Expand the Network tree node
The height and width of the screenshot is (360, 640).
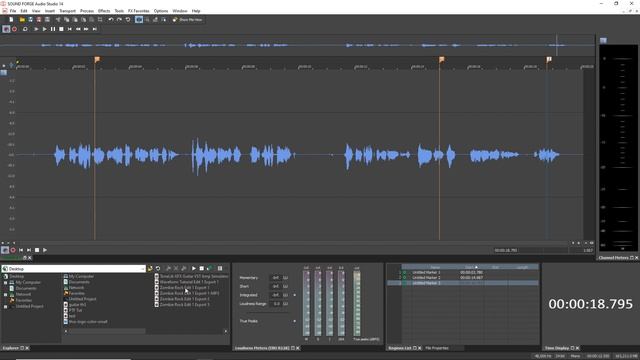pyautogui.click(x=6, y=294)
